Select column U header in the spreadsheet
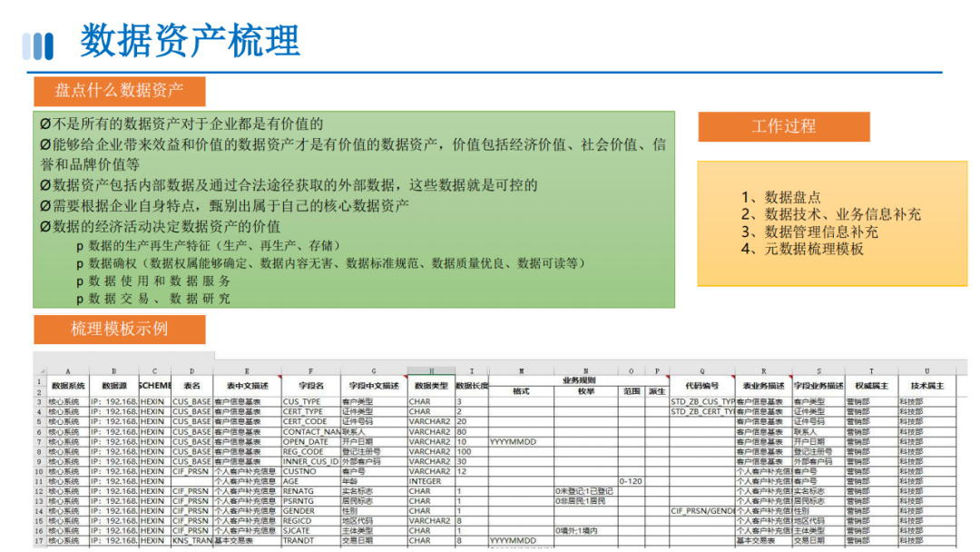This screenshot has height=552, width=980. click(x=926, y=370)
